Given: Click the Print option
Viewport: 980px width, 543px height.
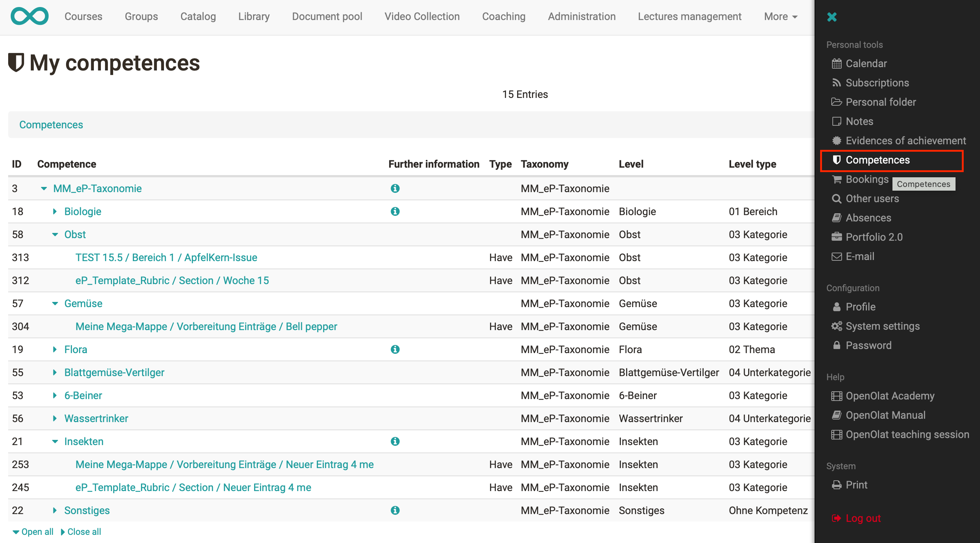Looking at the screenshot, I should (x=856, y=485).
